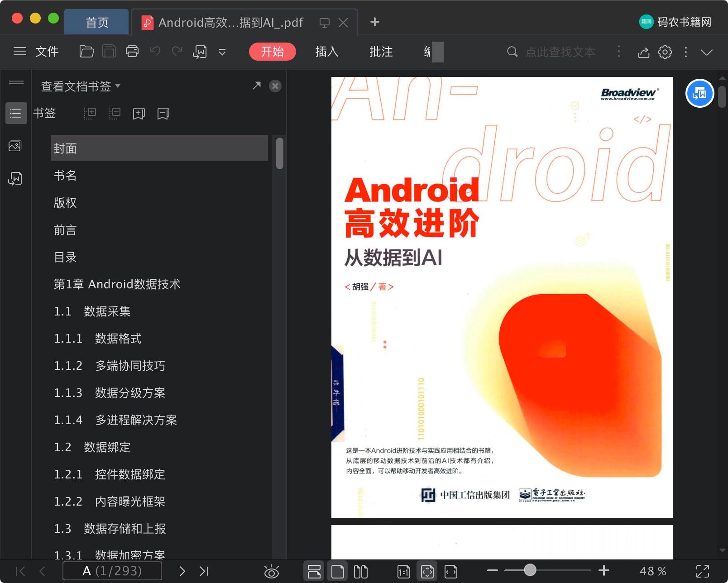Collapse the ribbon with the chevron
728x583 pixels.
point(706,52)
